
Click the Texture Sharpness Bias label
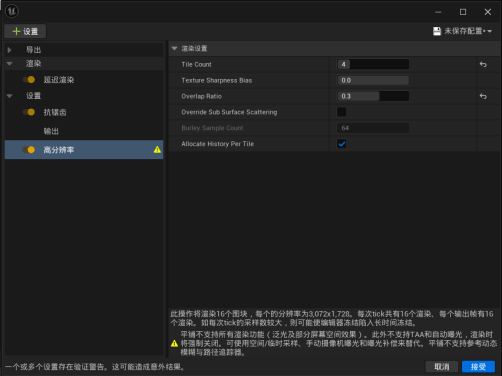[x=217, y=80]
